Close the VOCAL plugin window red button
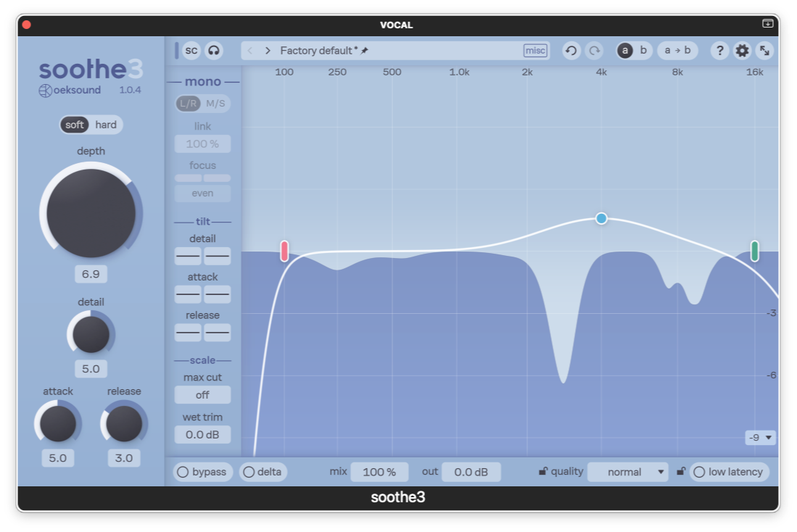797x532 pixels. point(27,25)
